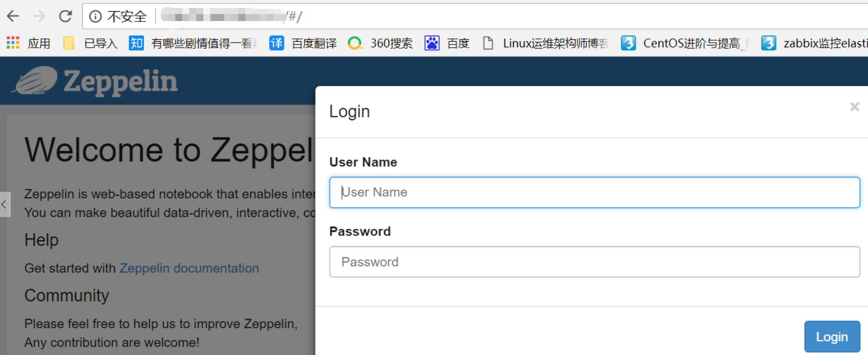Screen dimensions: 868x355
Task: Click the browser forward arrow
Action: pos(39,16)
